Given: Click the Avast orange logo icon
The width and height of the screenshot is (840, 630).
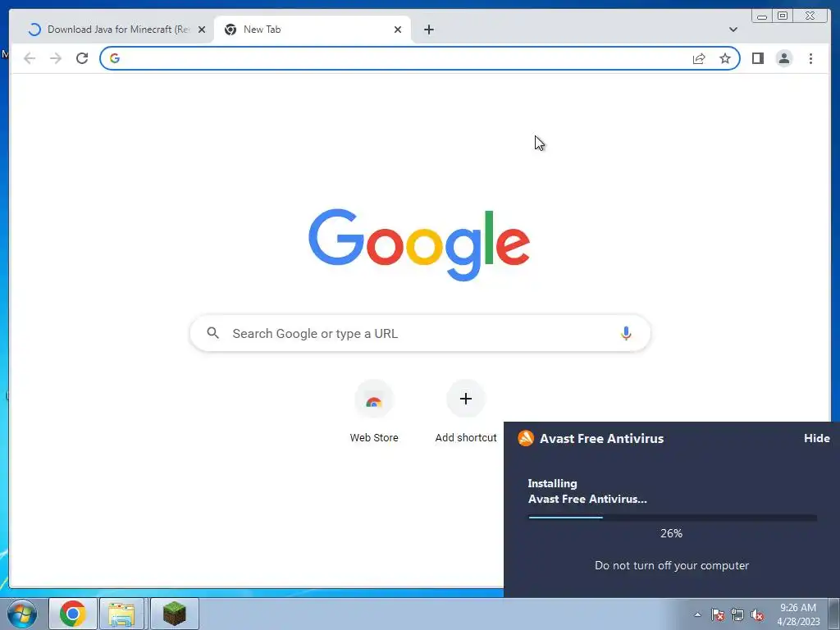Looking at the screenshot, I should (526, 438).
